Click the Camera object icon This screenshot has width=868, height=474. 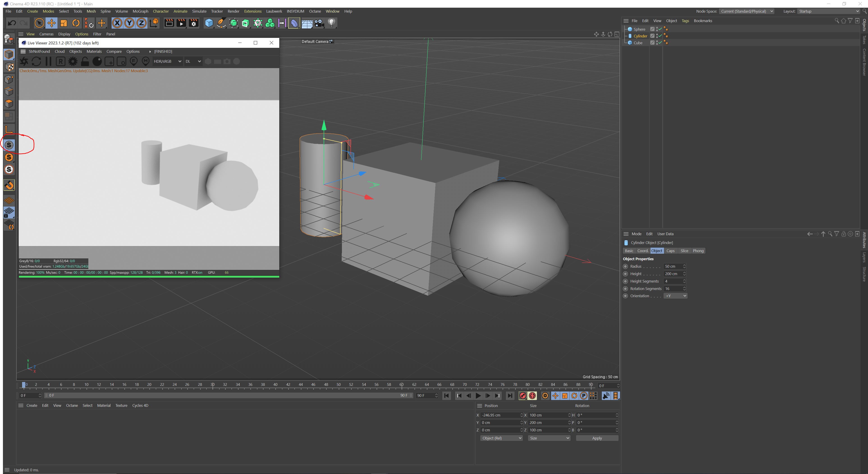click(x=319, y=23)
